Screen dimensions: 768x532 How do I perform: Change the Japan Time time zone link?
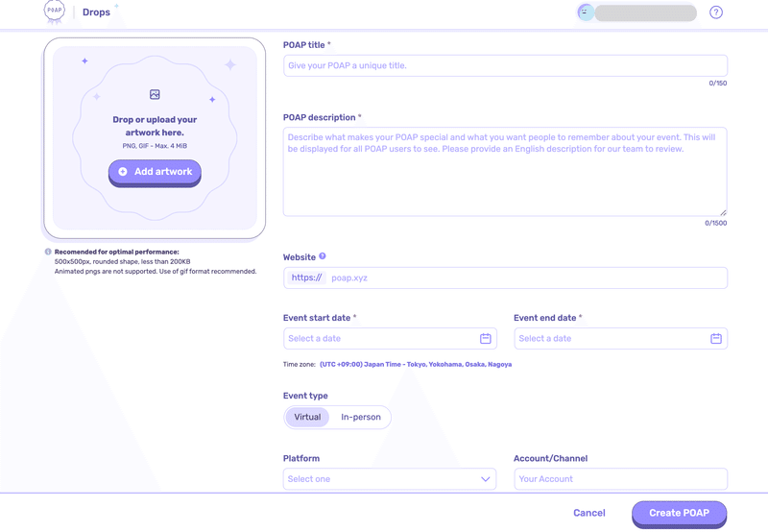[416, 365]
